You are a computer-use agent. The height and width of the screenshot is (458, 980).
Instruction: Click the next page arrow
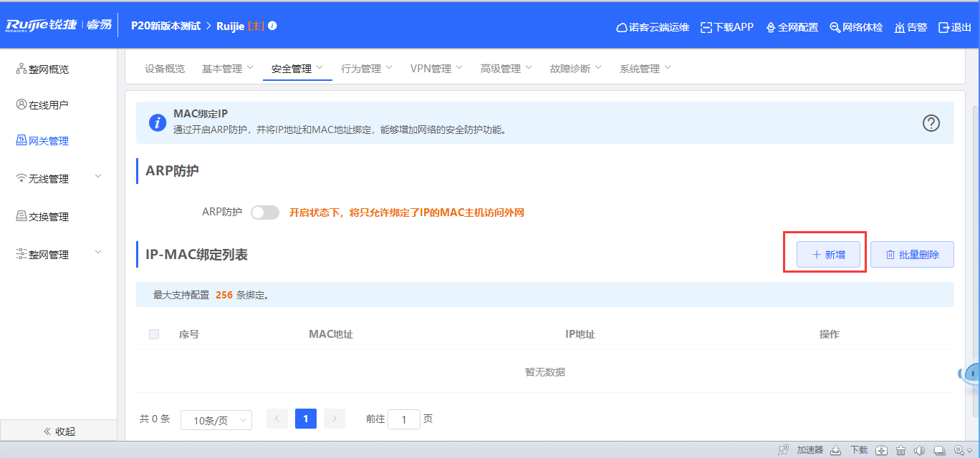pos(335,419)
